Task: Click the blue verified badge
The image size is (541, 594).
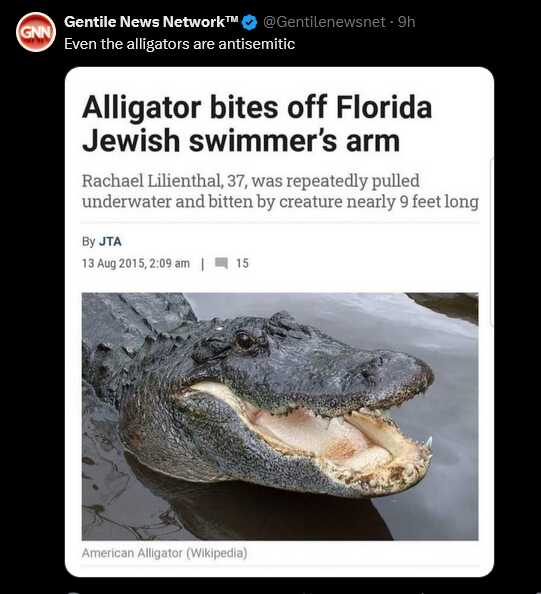Action: coord(249,22)
